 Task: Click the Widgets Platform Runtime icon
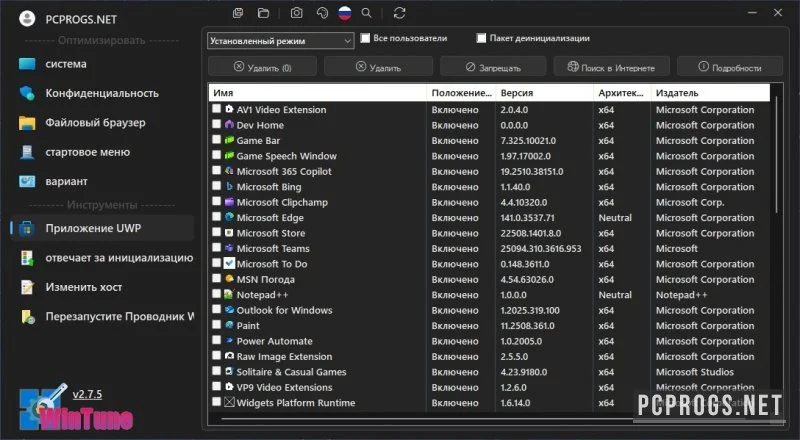(x=229, y=402)
